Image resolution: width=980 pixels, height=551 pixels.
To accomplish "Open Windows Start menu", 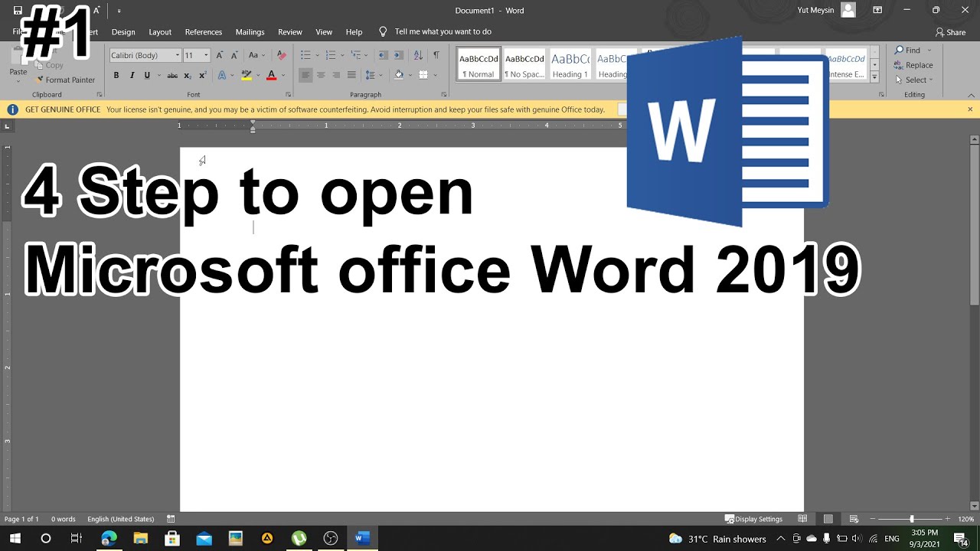I will coord(15,539).
